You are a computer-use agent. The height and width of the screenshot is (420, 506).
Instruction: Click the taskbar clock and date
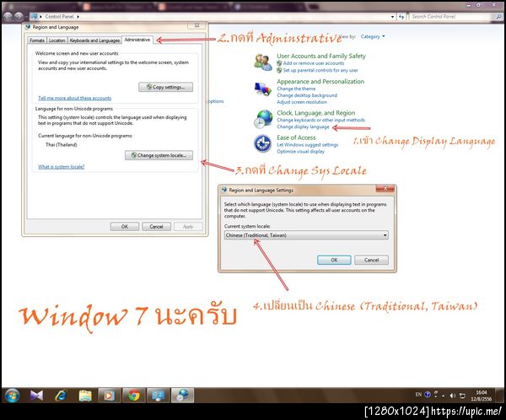(482, 396)
